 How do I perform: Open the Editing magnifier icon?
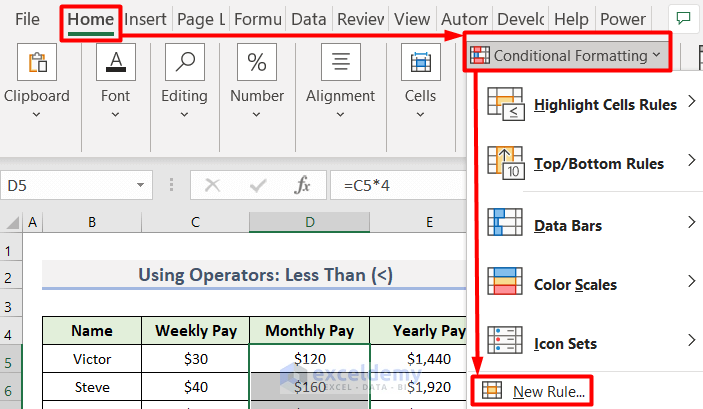185,62
